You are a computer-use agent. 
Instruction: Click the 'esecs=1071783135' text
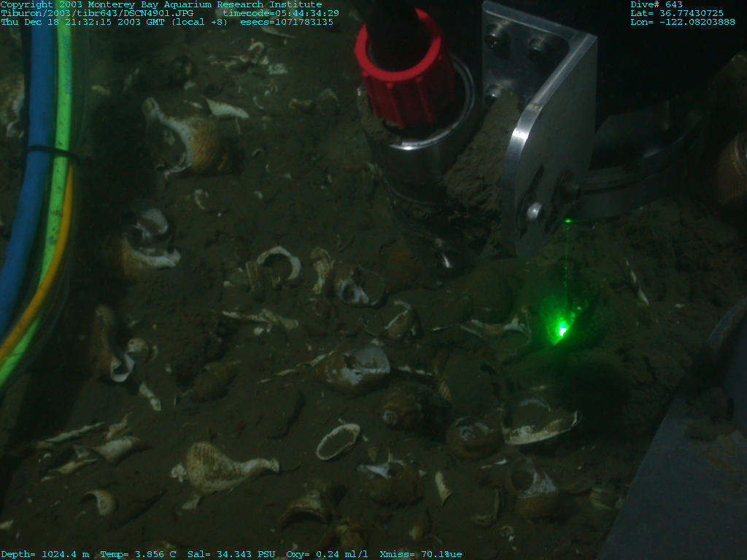click(286, 22)
